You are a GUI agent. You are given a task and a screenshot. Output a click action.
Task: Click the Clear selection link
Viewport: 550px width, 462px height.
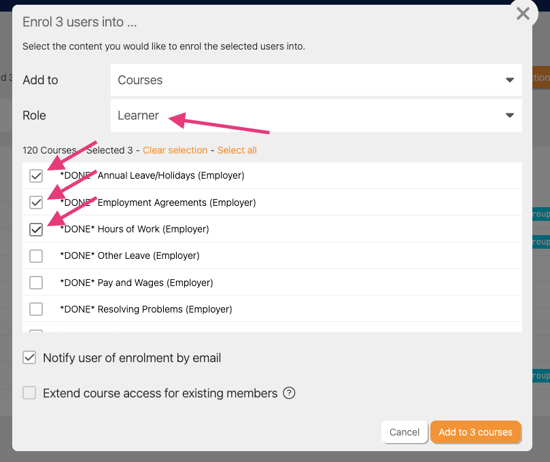(175, 150)
